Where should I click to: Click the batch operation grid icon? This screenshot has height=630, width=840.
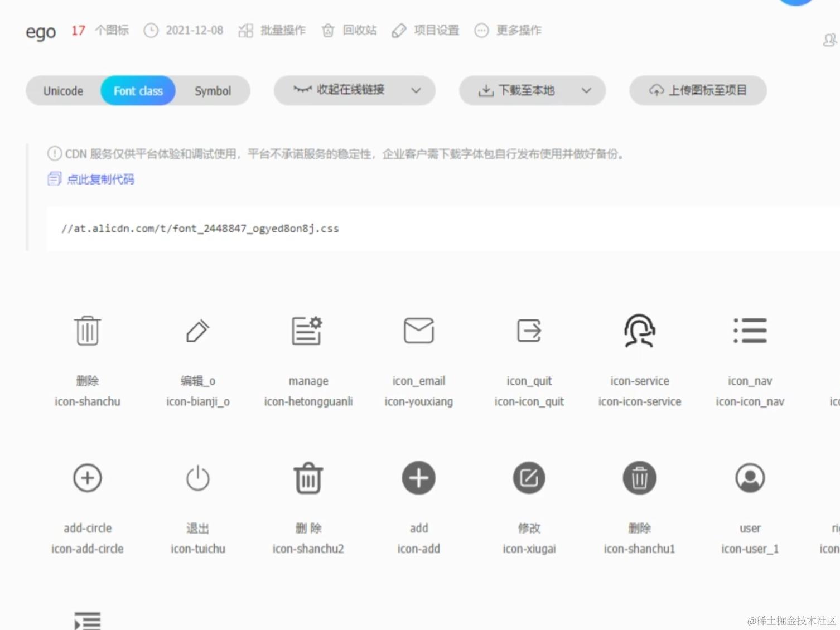click(x=245, y=30)
